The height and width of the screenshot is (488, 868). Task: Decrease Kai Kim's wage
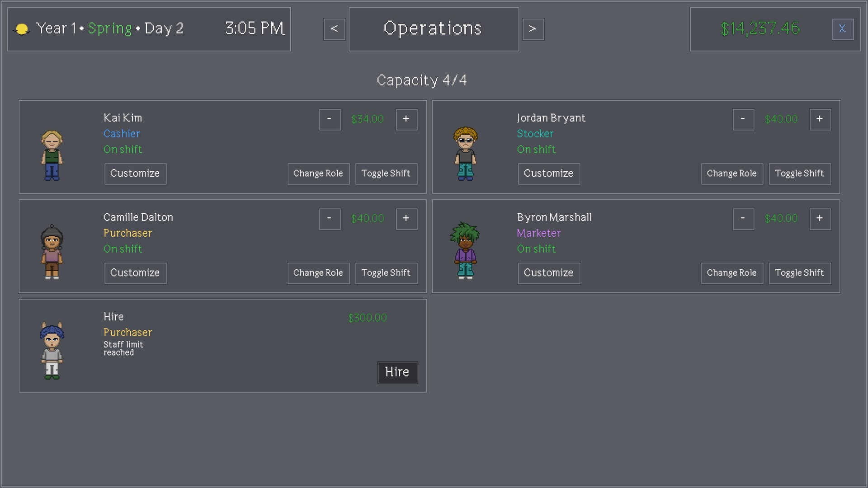coord(330,119)
